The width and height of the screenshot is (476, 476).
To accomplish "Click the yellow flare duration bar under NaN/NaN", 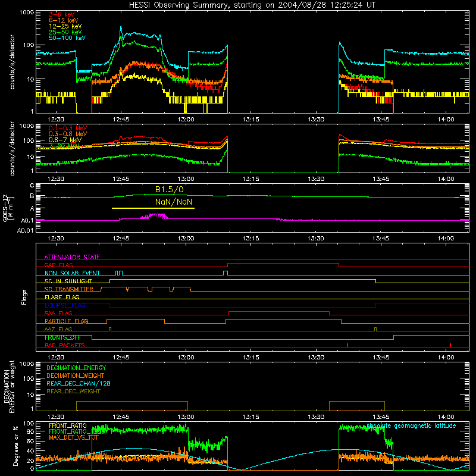I will (153, 208).
